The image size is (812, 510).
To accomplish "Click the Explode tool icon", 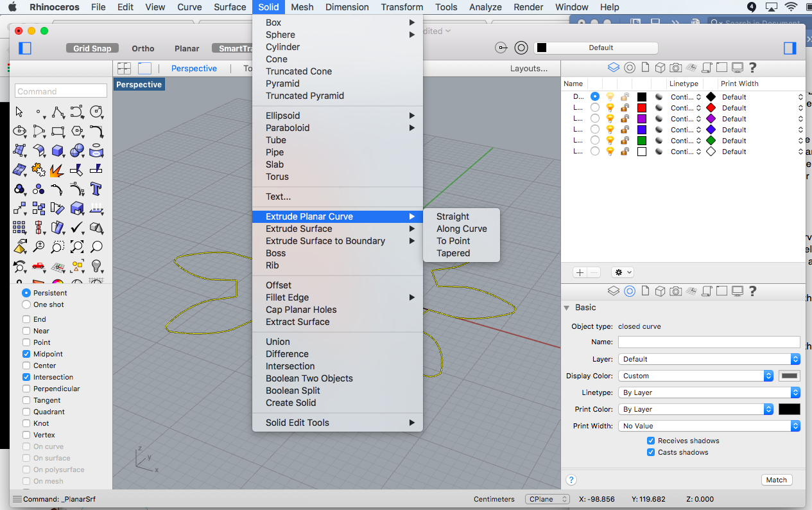I will [58, 170].
